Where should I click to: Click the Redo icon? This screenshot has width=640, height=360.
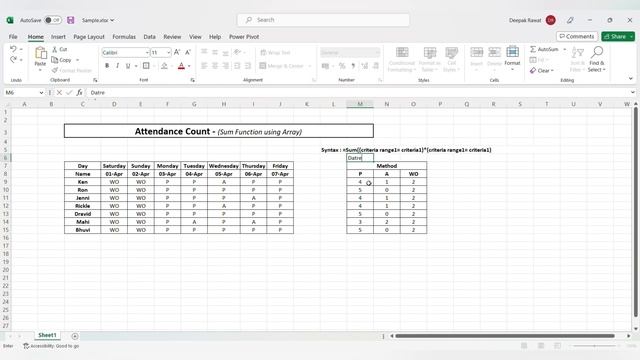13,60
